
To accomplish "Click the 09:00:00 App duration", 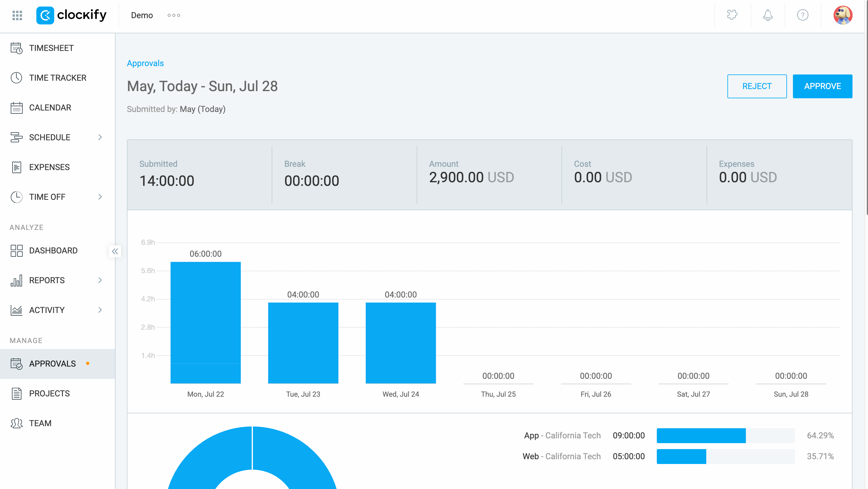I will click(x=629, y=435).
